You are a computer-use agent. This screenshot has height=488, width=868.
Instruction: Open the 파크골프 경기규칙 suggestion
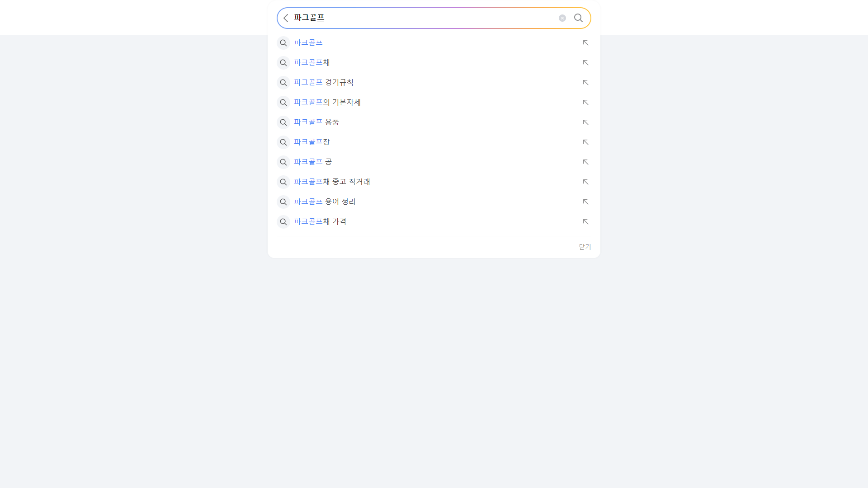tap(323, 82)
